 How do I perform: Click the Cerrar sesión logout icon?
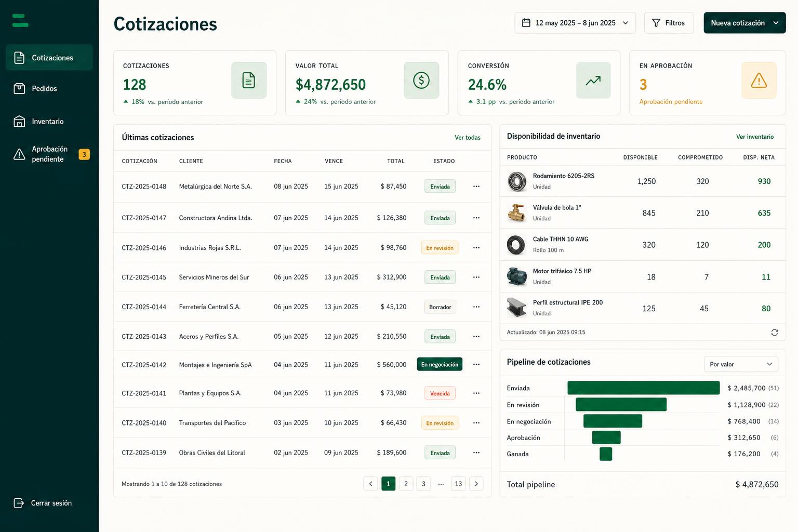(19, 503)
